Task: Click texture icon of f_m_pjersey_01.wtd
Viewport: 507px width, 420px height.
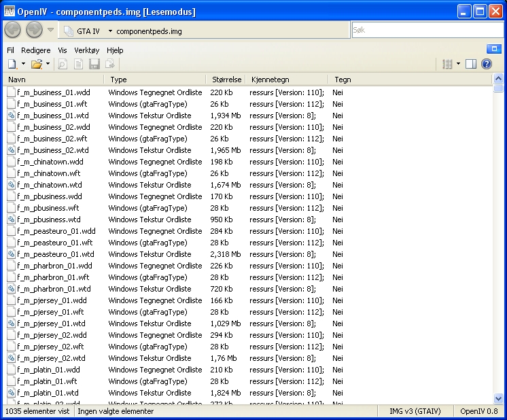Action: click(x=12, y=323)
